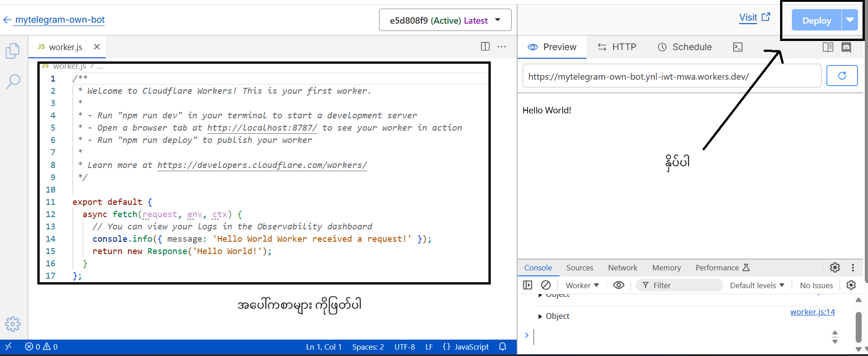Open the localhost:8787 link in code
This screenshot has width=868, height=356.
[x=262, y=128]
